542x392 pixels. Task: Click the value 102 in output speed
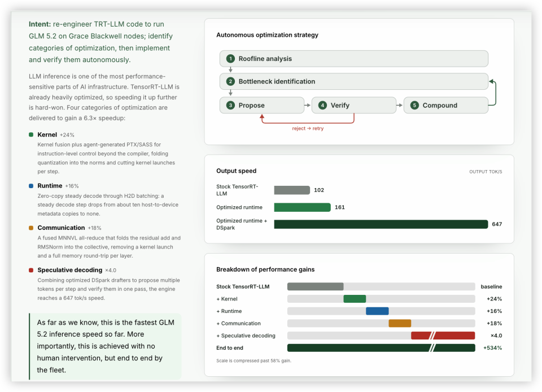pos(318,190)
